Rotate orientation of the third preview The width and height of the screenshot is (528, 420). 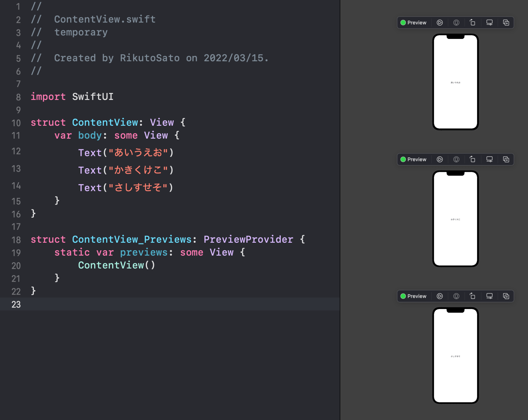[x=472, y=296]
